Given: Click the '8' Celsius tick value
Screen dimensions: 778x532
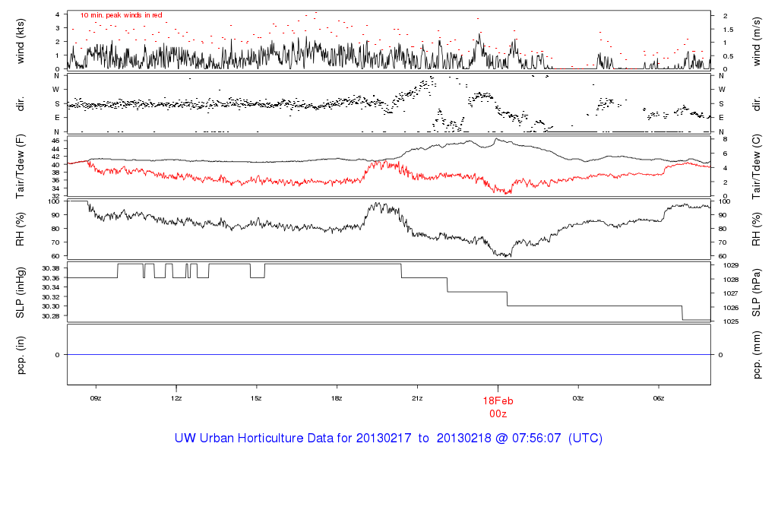Looking at the screenshot, I should click(x=725, y=139).
